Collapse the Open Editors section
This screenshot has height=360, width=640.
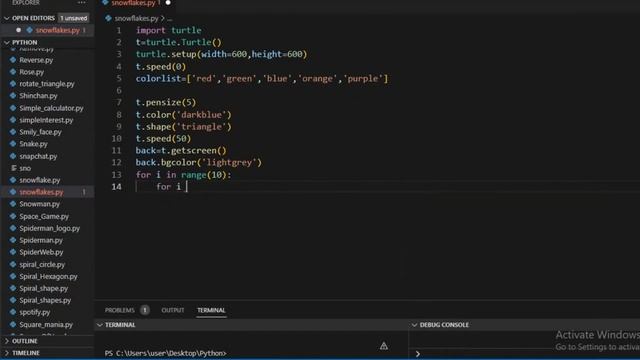(x=7, y=18)
